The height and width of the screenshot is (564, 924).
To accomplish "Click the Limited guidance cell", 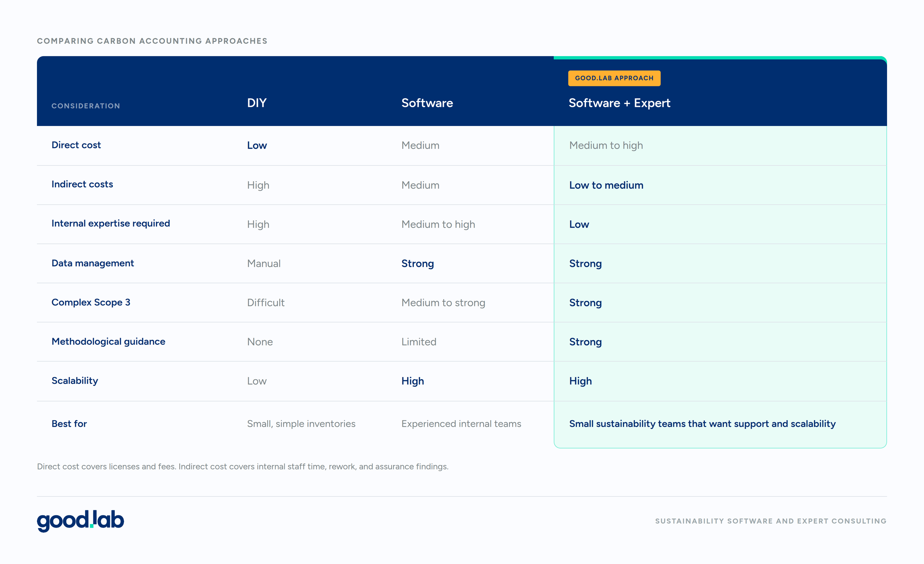I will point(419,342).
